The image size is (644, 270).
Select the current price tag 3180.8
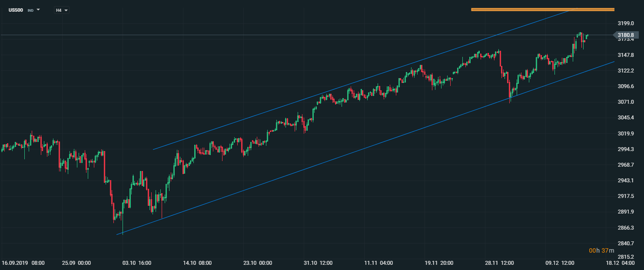(x=625, y=35)
